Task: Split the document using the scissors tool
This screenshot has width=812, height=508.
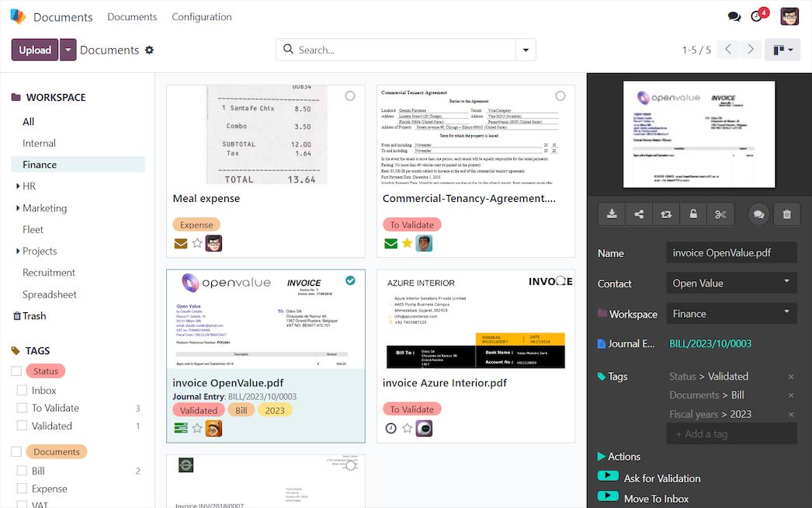Action: 721,214
